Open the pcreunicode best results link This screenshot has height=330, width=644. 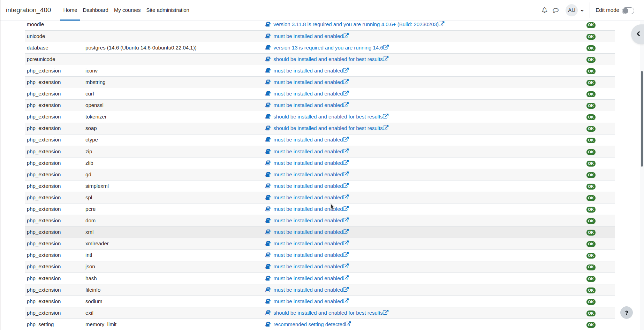328,59
